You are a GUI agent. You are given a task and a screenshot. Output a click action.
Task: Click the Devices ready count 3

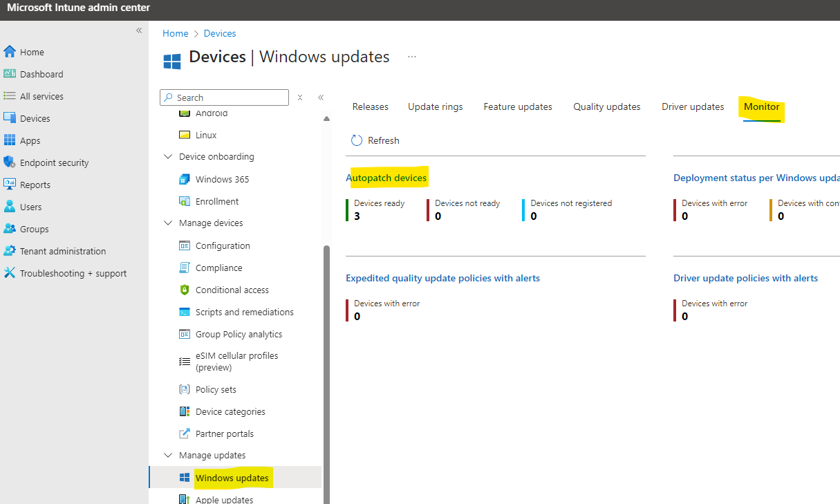click(x=357, y=216)
